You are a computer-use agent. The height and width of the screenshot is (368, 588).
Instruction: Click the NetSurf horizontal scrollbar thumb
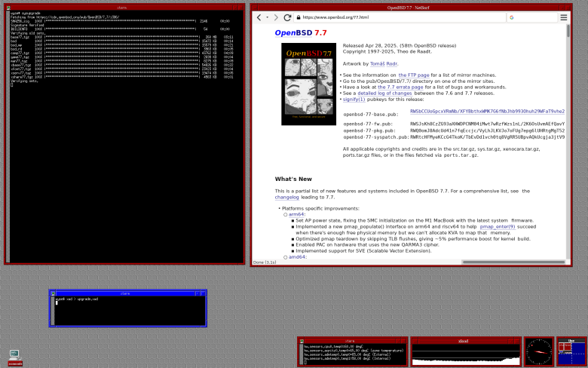513,262
